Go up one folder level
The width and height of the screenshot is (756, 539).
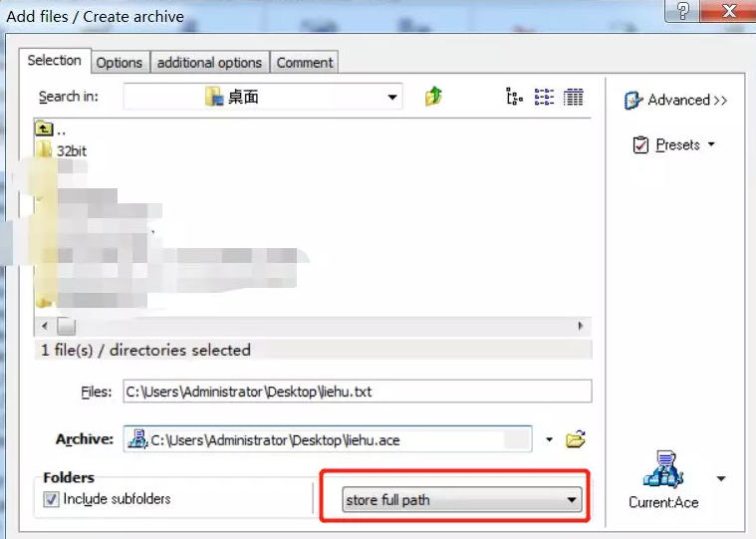coord(433,97)
